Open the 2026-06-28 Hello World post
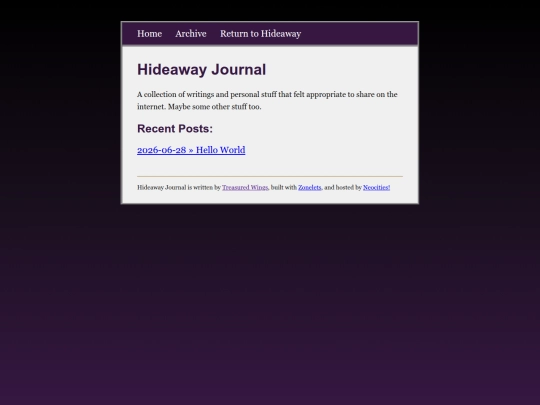 point(191,150)
